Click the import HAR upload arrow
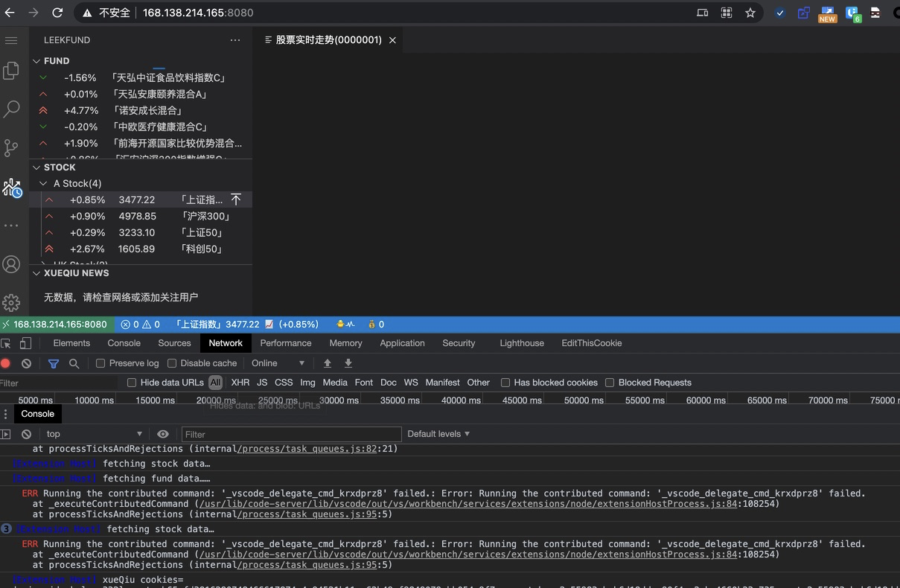Image resolution: width=900 pixels, height=588 pixels. [327, 363]
